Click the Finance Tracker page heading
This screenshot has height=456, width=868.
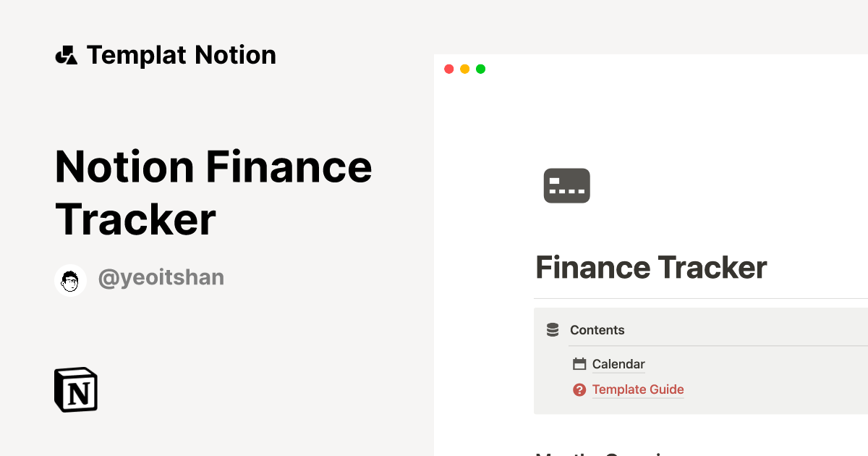tap(650, 267)
